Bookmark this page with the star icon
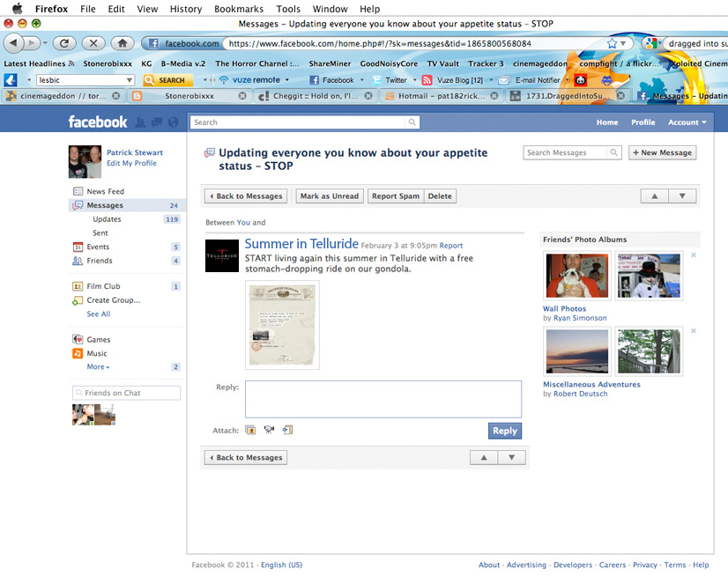728x576 pixels. [x=612, y=43]
